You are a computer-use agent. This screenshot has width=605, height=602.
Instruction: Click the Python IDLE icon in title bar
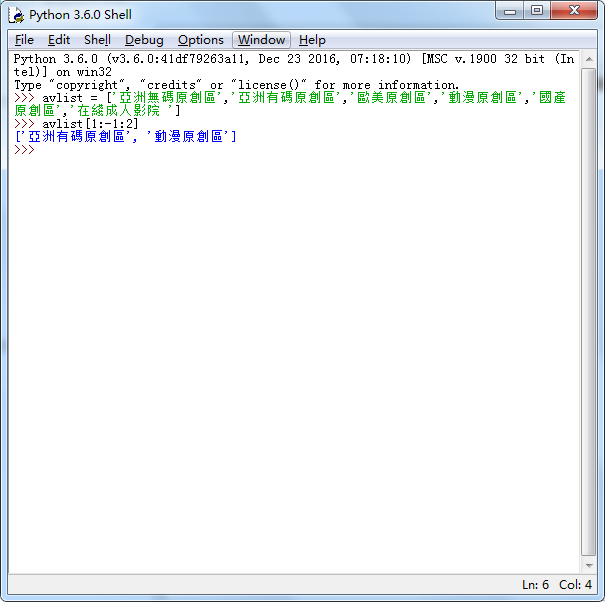(16, 15)
